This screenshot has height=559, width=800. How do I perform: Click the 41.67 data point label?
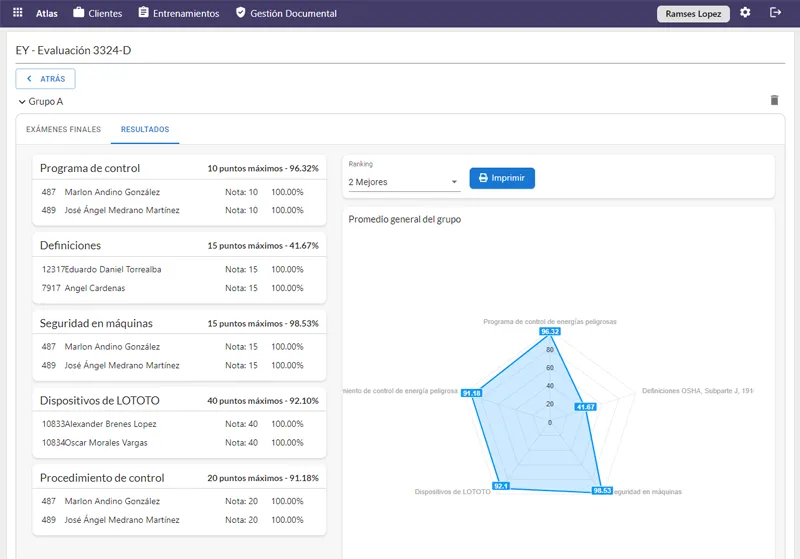point(586,407)
